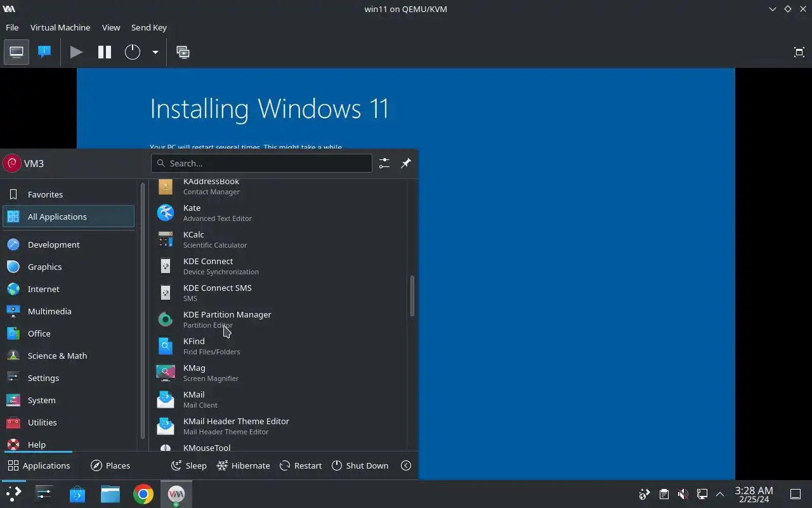The image size is (812, 508).
Task: Open the virt-manager graphical console view
Action: (16, 52)
